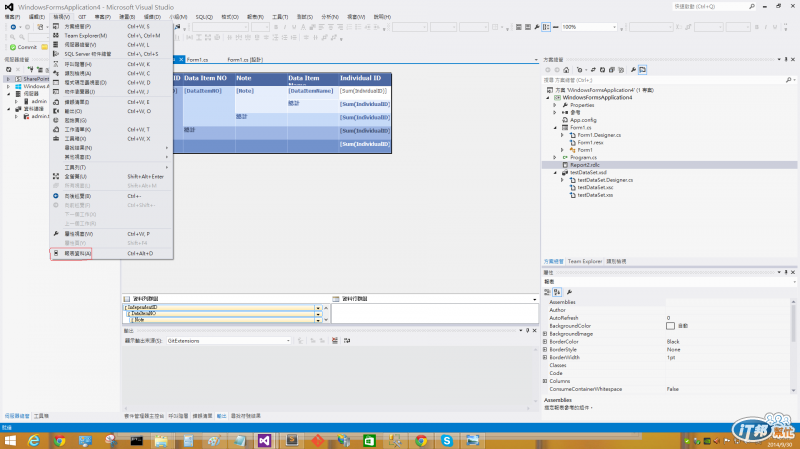Viewport: 800px width, 449px height.
Task: Switch to the Form1.cs editor tab
Action: point(197,60)
